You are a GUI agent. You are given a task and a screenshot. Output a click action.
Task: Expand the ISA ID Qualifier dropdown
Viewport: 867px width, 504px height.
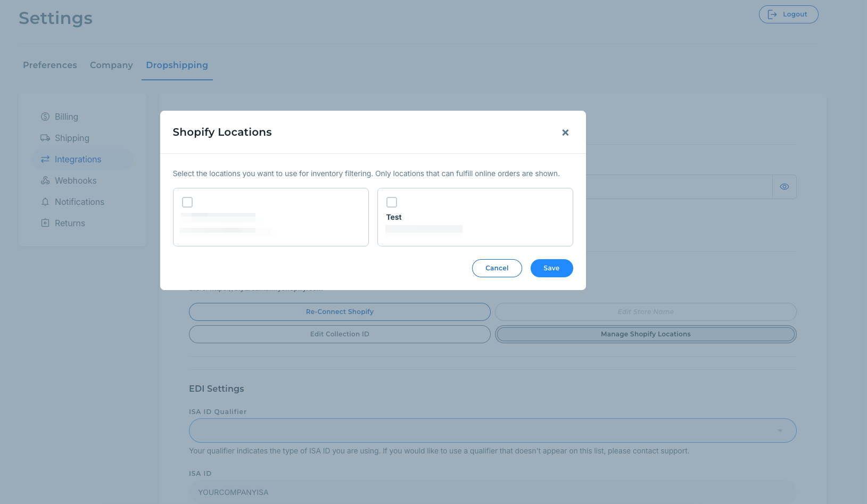pos(780,431)
